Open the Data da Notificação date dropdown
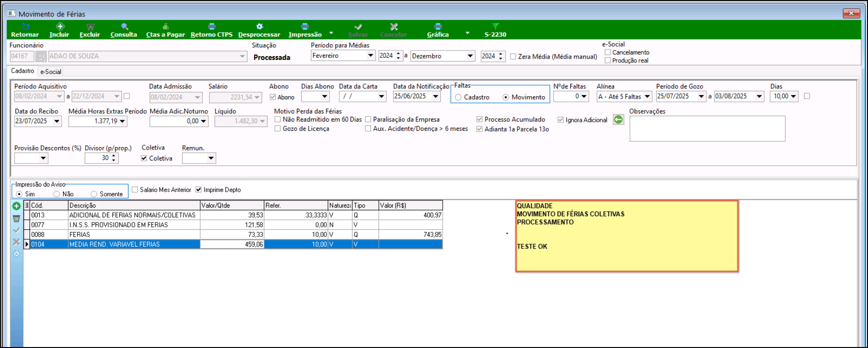The width and height of the screenshot is (868, 348). click(x=435, y=97)
